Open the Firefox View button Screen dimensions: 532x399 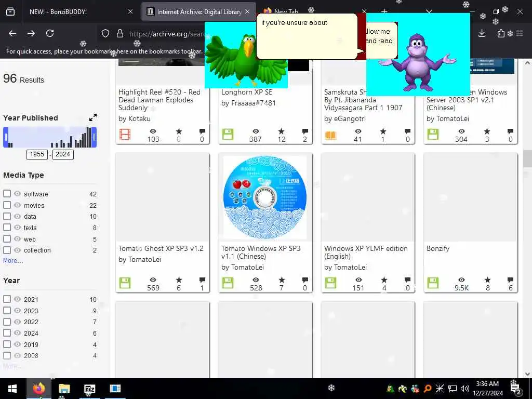point(10,11)
